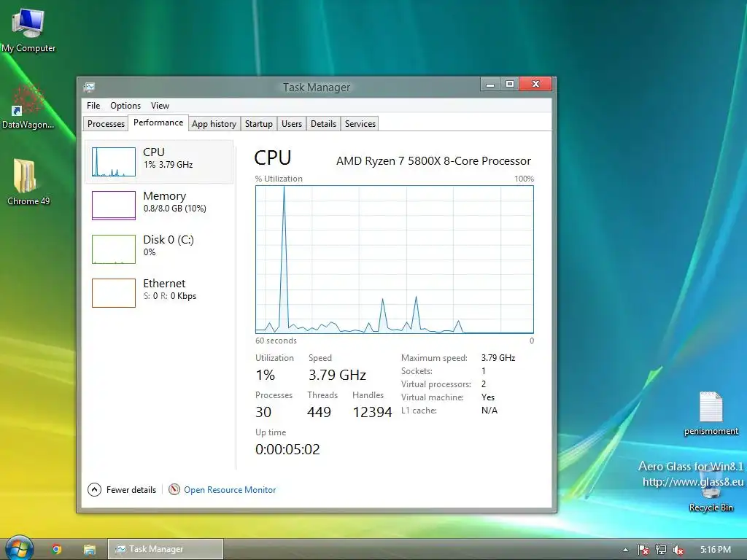
Task: Select the CPU mini graph thumbnail
Action: coord(113,162)
